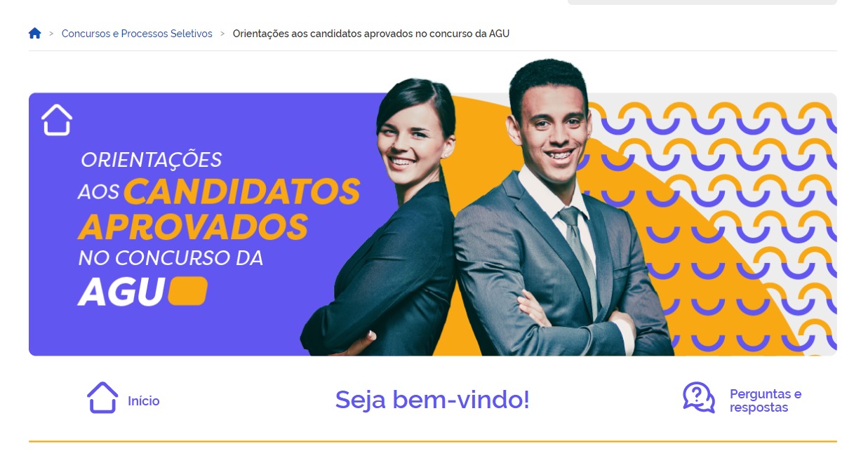The height and width of the screenshot is (472, 868).
Task: Click the ORIENTAÇÕES banner title text
Action: pos(152,160)
